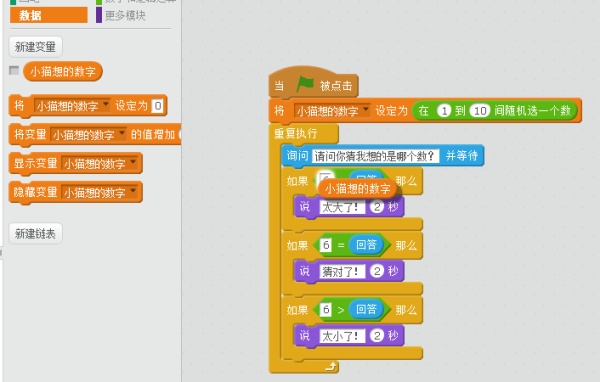
Task: Click the 并等待 label of ask block
Action: 462,155
